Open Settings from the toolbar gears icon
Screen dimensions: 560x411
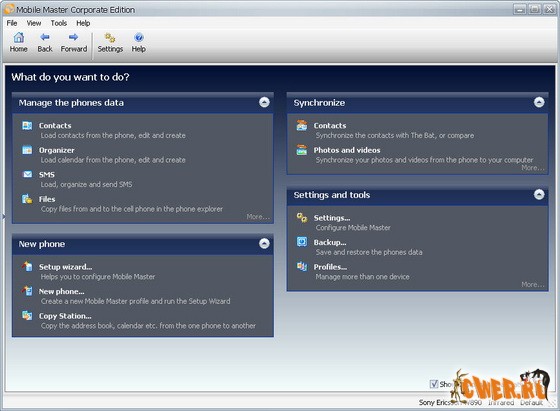pos(110,37)
